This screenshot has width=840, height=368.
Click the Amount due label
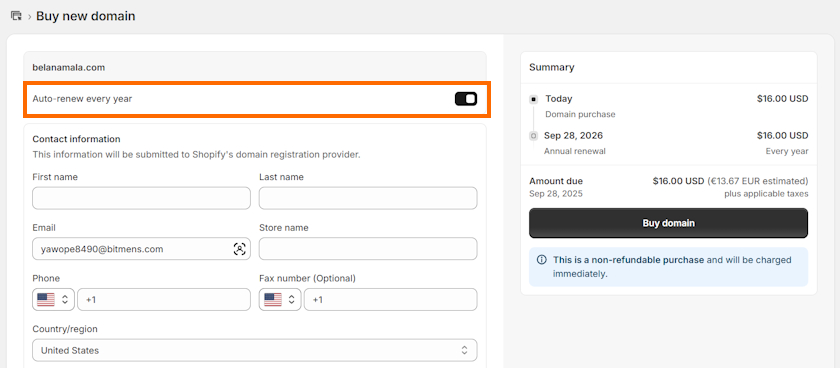click(556, 181)
